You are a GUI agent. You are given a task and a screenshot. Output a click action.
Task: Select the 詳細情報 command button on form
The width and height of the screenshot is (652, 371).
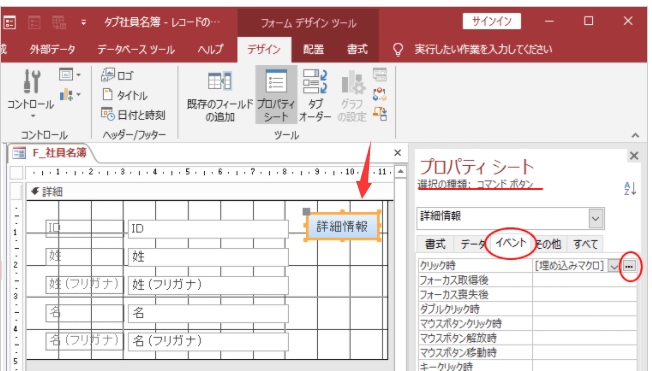tap(343, 226)
